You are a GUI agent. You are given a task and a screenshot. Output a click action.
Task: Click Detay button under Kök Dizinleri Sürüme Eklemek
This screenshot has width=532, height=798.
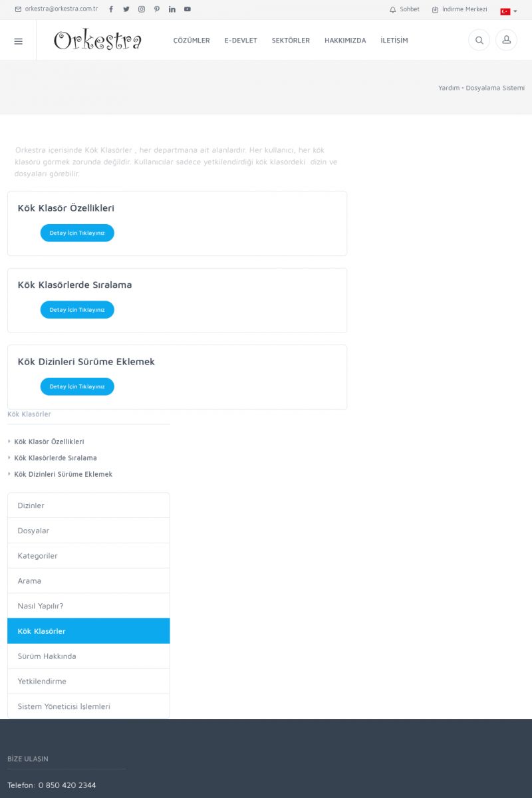coord(77,386)
